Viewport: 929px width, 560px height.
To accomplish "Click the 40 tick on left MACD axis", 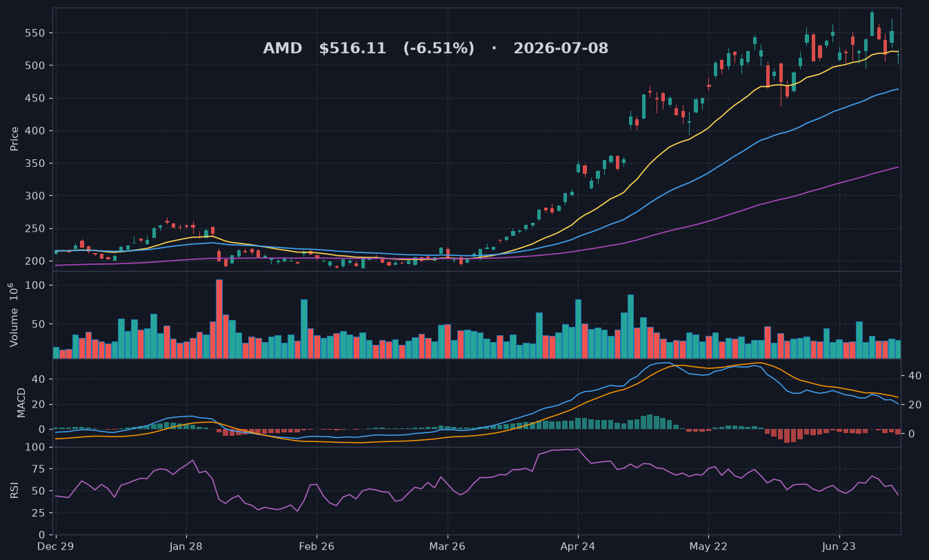I will (39, 379).
